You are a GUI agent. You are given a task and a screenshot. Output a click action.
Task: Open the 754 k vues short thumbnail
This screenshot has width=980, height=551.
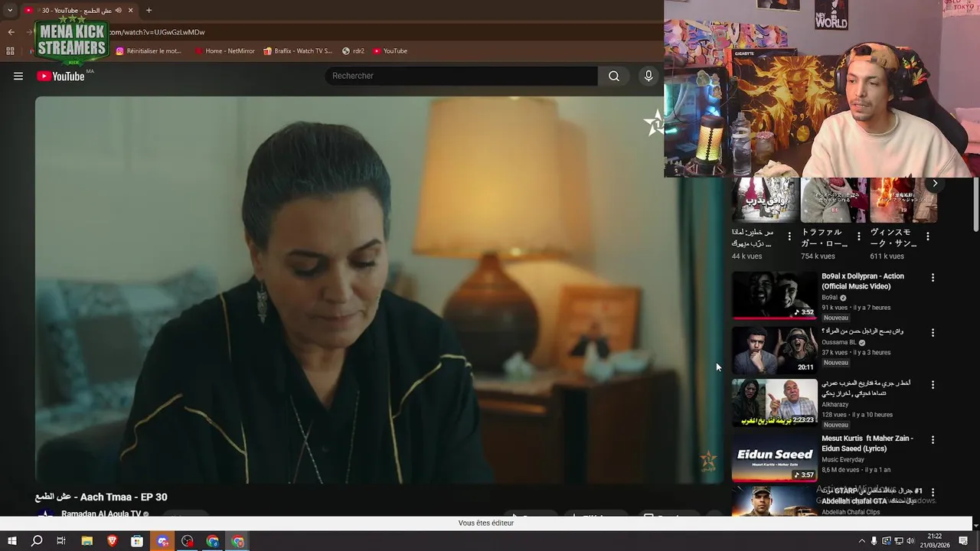coord(834,200)
